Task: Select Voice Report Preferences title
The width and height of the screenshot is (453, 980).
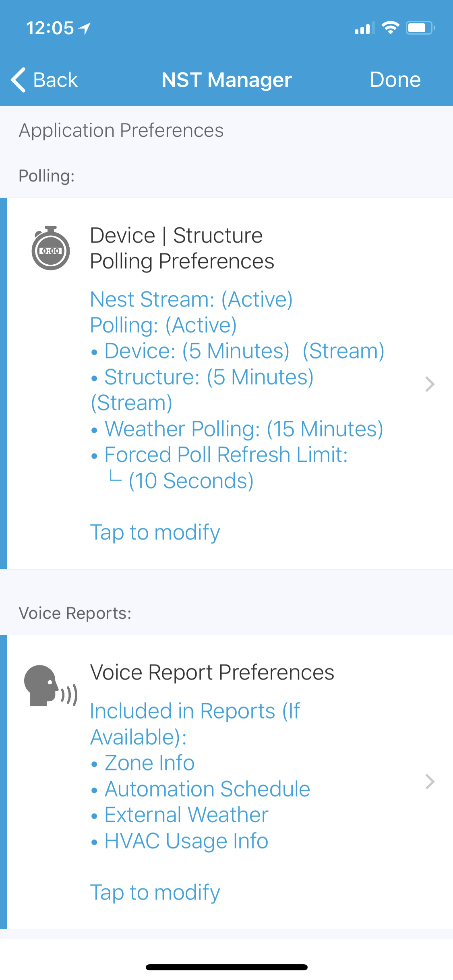Action: click(x=212, y=672)
